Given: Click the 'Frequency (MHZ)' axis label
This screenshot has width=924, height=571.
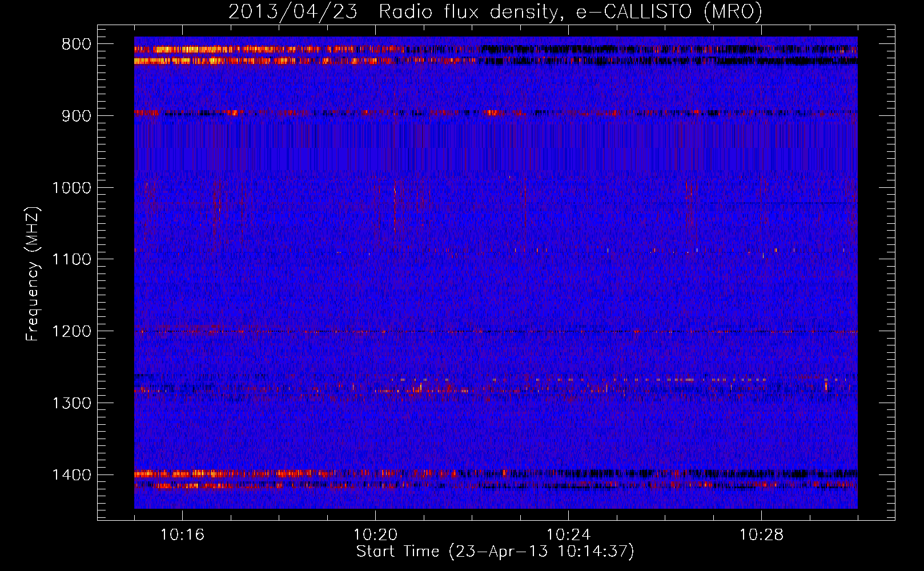Looking at the screenshot, I should 33,274.
